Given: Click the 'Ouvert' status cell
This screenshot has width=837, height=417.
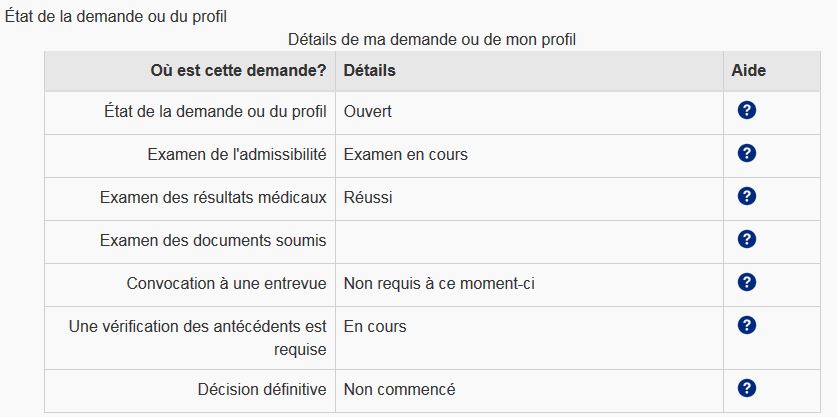Looking at the screenshot, I should coord(367,111).
